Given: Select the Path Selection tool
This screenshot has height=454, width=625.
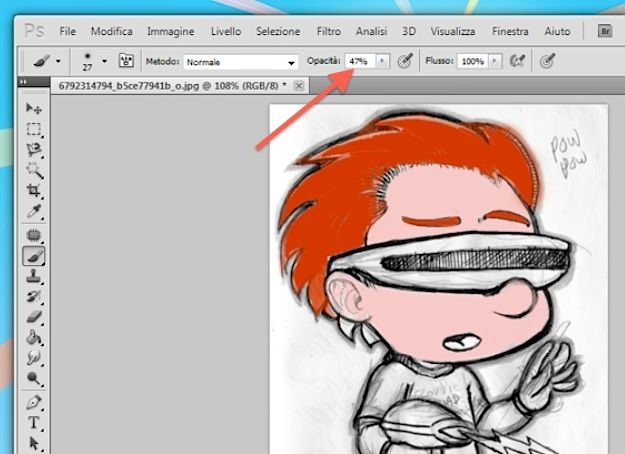Looking at the screenshot, I should [x=34, y=443].
